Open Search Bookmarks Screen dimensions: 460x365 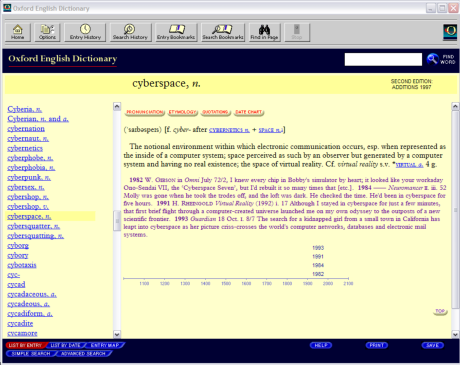click(x=223, y=32)
